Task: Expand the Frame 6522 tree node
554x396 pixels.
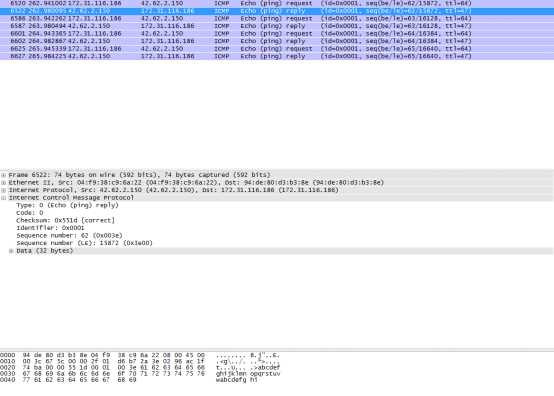Action: (x=4, y=175)
